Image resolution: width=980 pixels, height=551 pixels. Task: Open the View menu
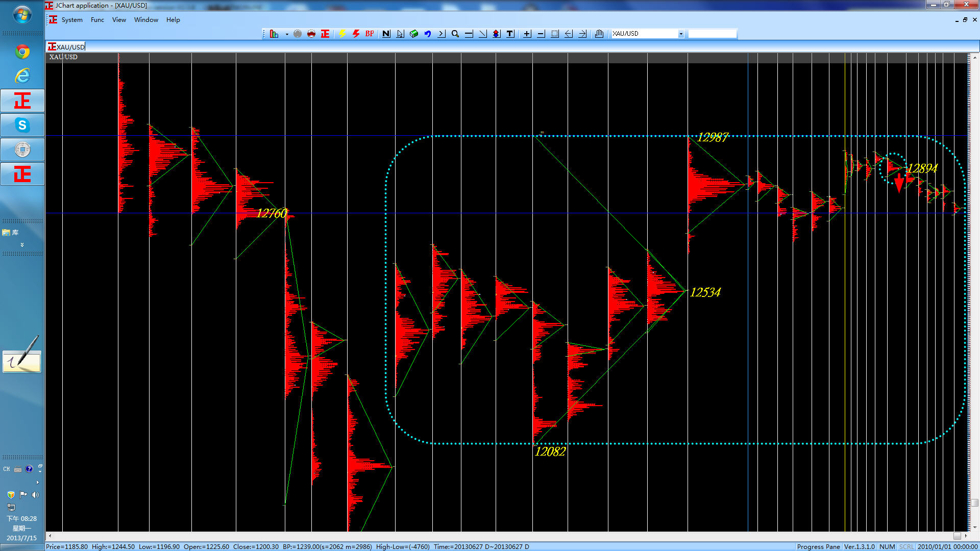pyautogui.click(x=119, y=20)
